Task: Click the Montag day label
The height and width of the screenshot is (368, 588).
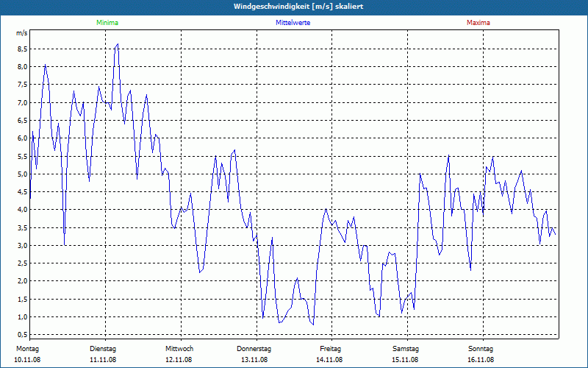Action: pyautogui.click(x=27, y=349)
